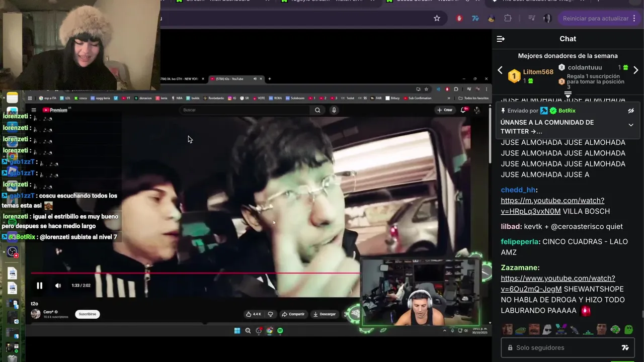Open YouTube notifications bell
This screenshot has height=362, width=644.
pos(463,110)
